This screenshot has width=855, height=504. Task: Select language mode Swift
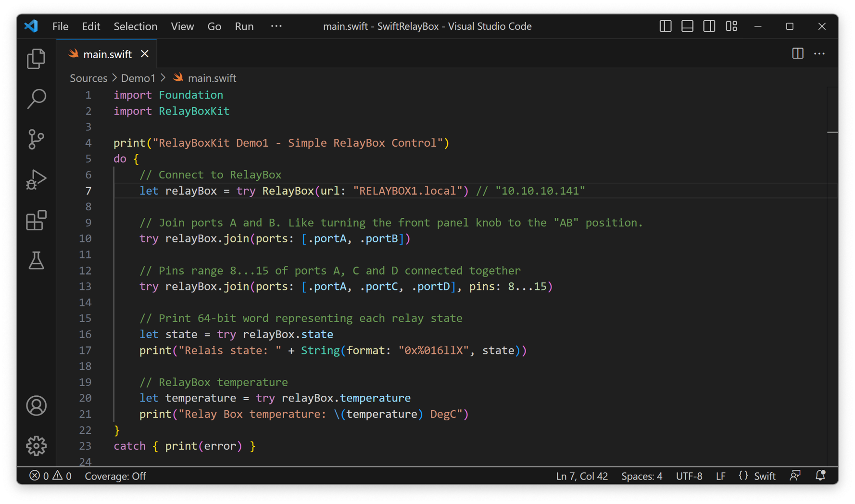coord(765,476)
